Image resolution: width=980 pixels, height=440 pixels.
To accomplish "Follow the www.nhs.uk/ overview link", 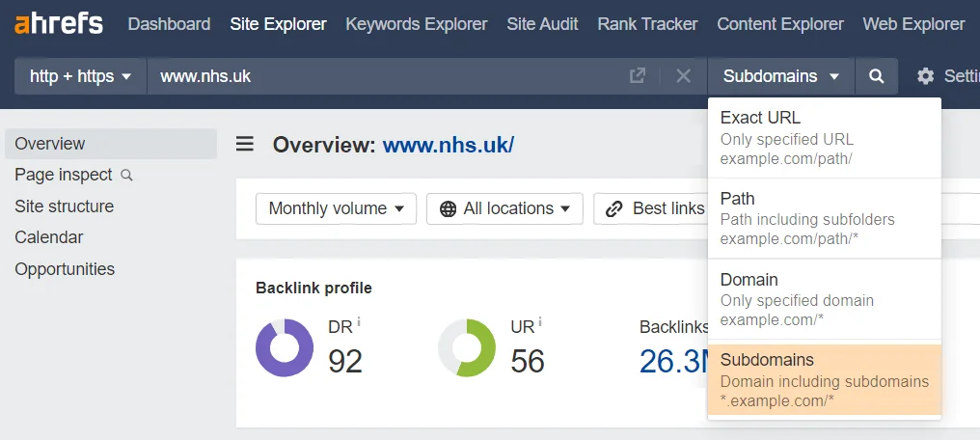I will 449,145.
